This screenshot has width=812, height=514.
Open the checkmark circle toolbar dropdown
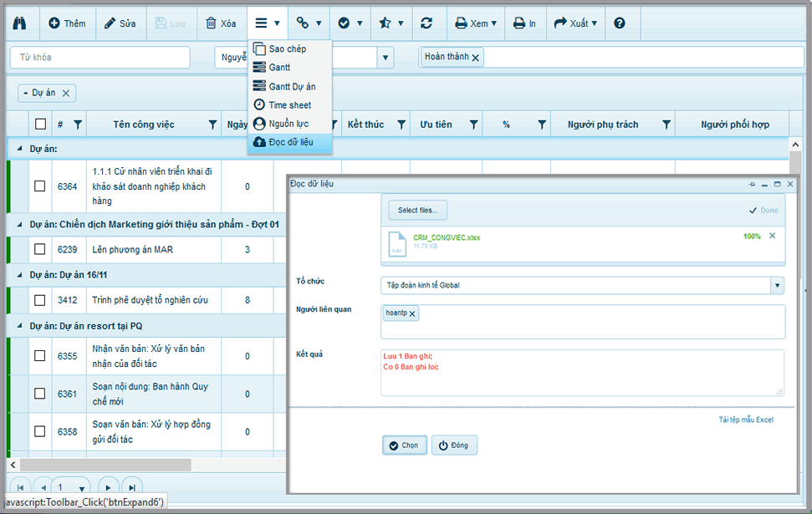[350, 23]
